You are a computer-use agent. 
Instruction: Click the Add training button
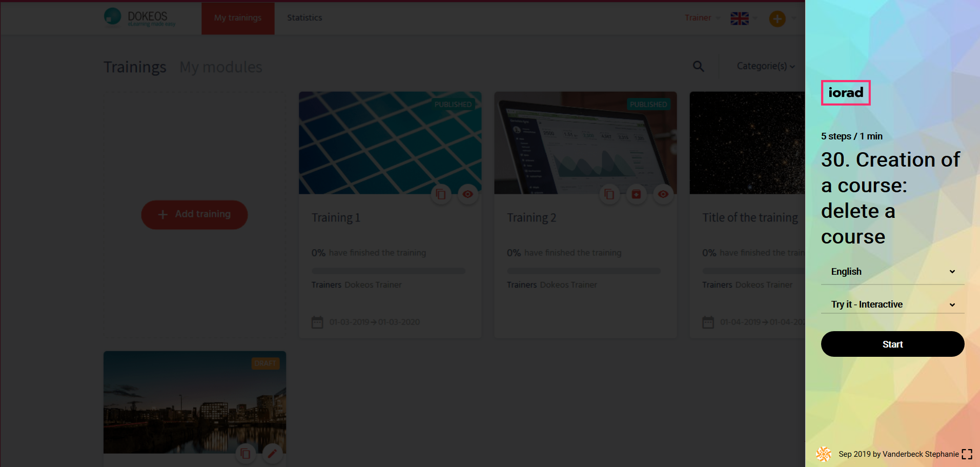[x=194, y=214]
